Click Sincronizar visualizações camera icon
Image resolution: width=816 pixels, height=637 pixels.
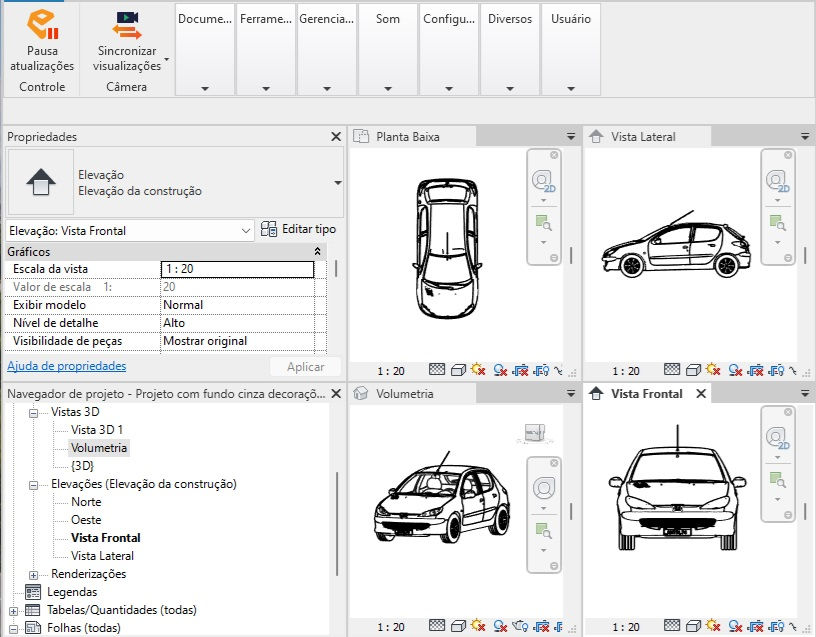(127, 25)
